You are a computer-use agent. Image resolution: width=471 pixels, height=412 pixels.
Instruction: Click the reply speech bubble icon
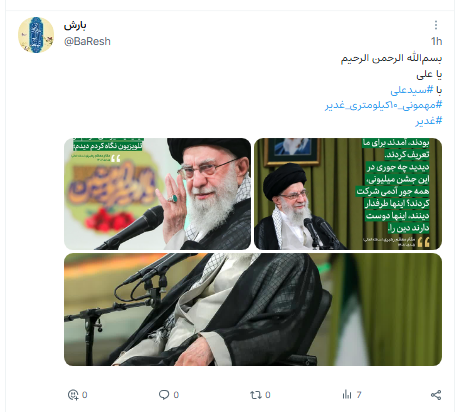click(164, 395)
